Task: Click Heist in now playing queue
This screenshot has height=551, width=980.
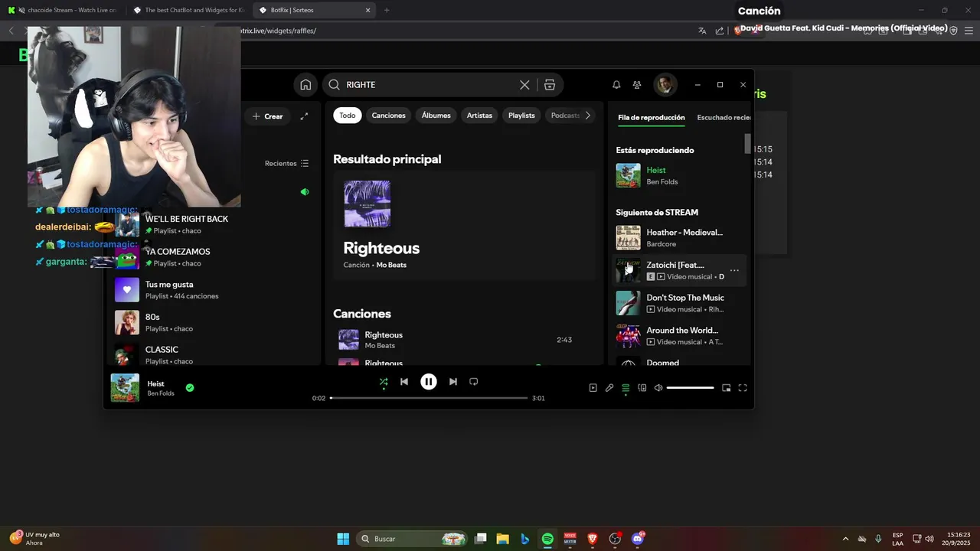Action: click(x=678, y=175)
